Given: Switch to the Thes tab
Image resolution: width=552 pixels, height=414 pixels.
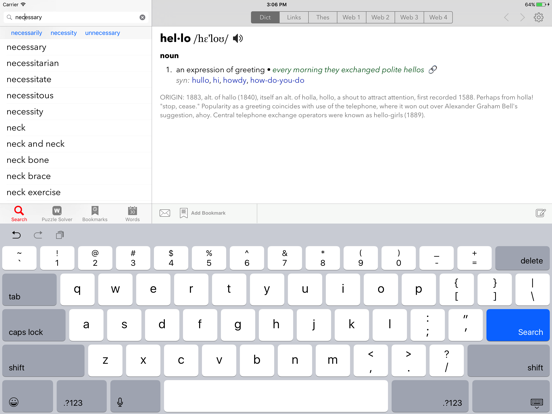Looking at the screenshot, I should pyautogui.click(x=323, y=17).
